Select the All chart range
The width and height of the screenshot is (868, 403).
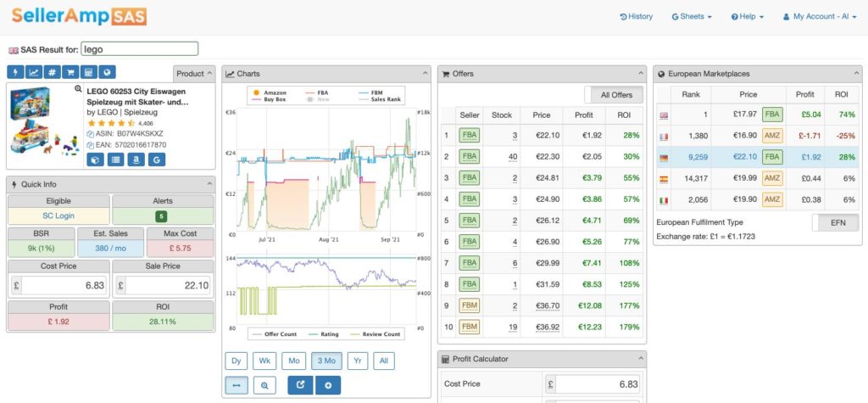click(x=384, y=361)
